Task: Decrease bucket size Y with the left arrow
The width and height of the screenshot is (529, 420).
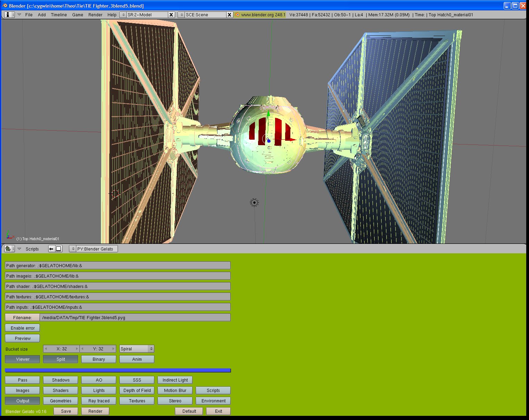Action: point(83,349)
